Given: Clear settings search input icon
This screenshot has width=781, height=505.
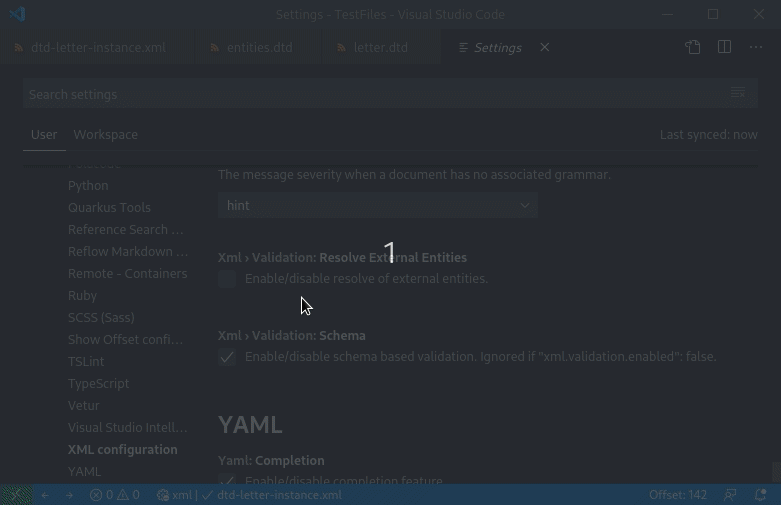Looking at the screenshot, I should pos(737,93).
